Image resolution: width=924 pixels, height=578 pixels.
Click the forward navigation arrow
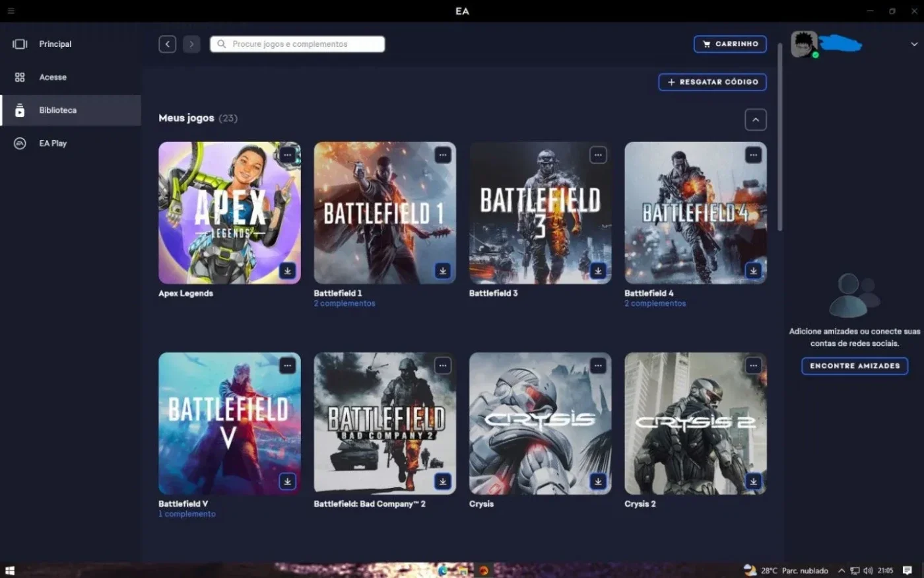click(191, 44)
